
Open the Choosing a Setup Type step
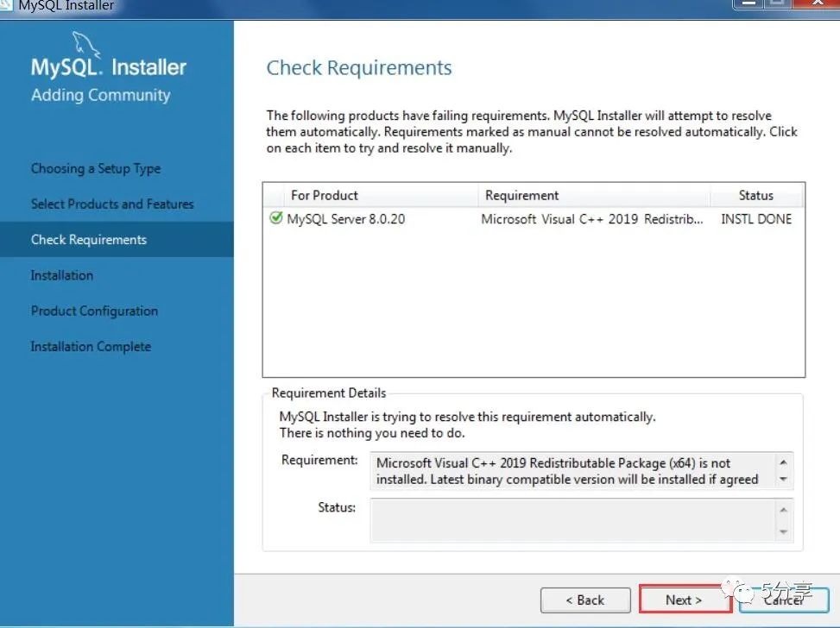[96, 168]
